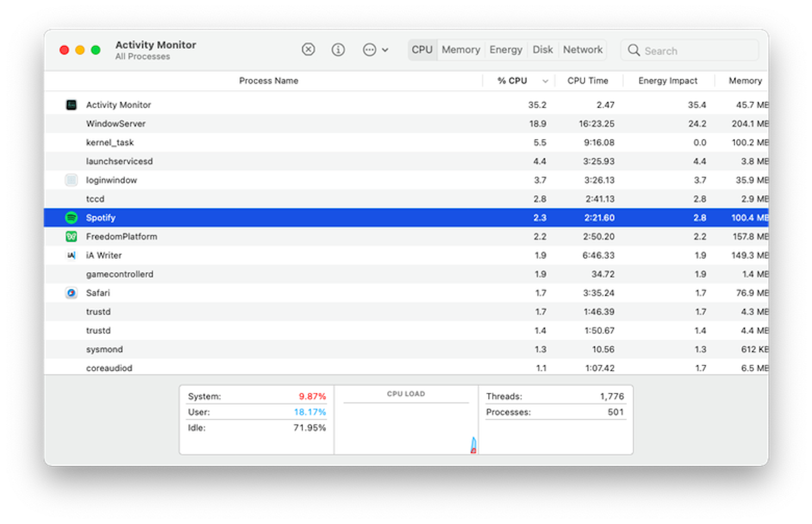Switch to the Energy tab
Viewport: 812px width, 524px height.
click(x=505, y=49)
